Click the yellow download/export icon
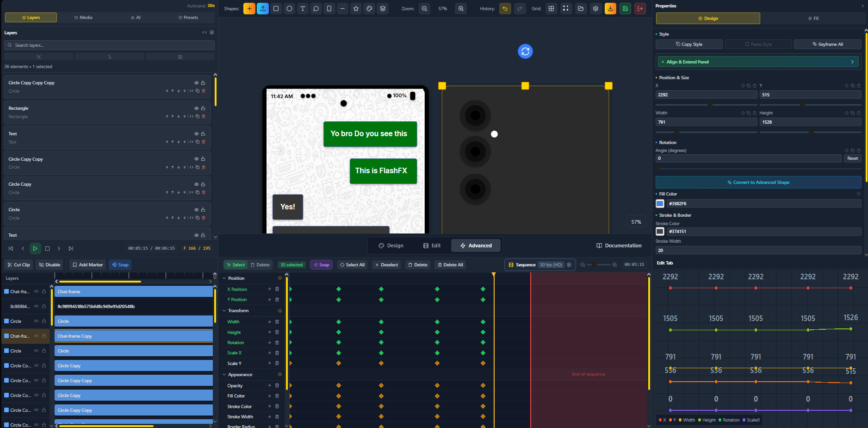The height and width of the screenshot is (428, 868). click(610, 8)
